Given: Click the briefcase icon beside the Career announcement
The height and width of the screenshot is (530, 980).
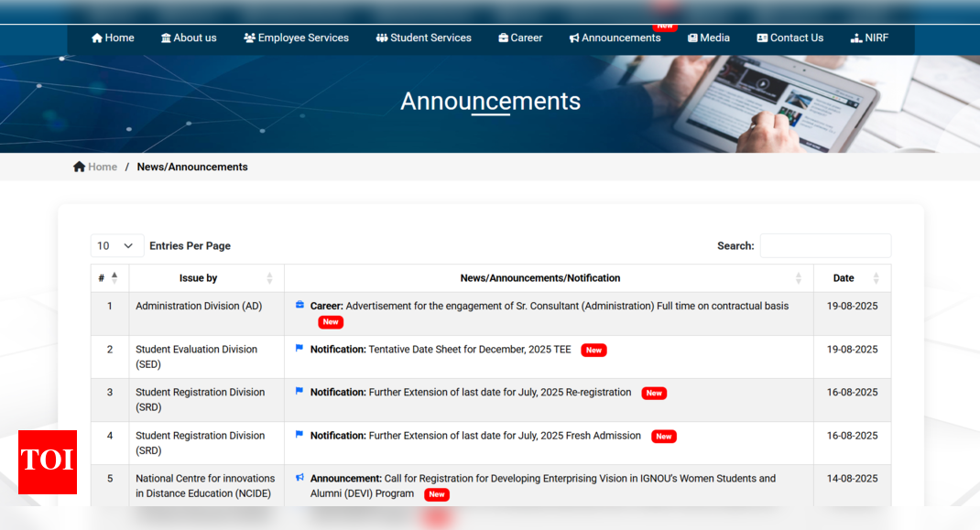Looking at the screenshot, I should 299,306.
